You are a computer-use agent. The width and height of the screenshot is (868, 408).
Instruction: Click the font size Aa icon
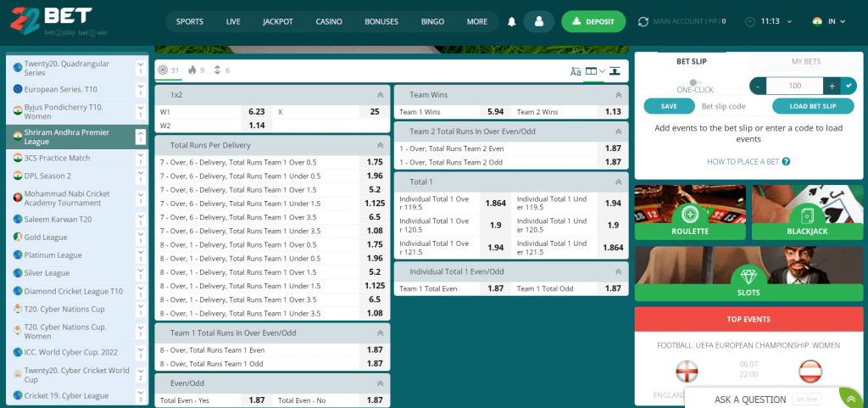point(576,71)
